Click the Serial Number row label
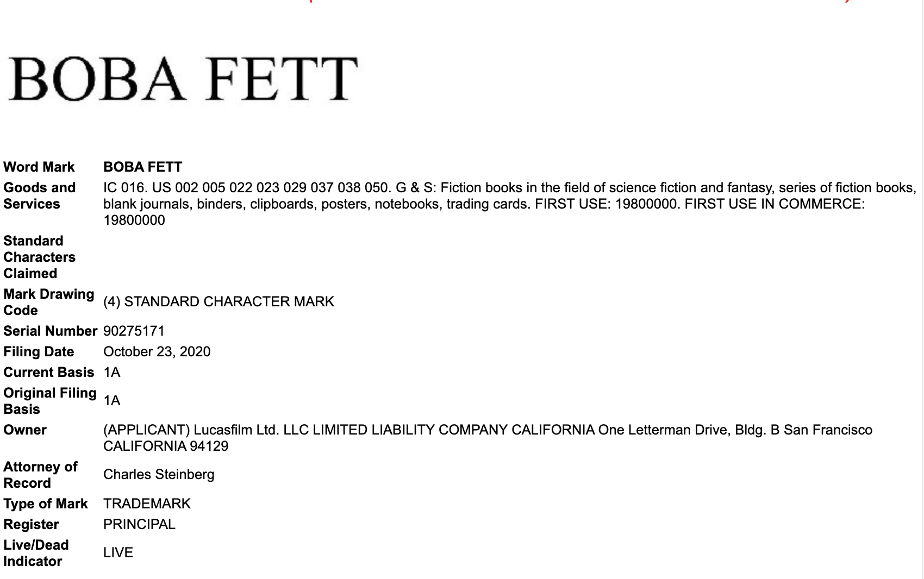The width and height of the screenshot is (924, 579). pos(50,331)
